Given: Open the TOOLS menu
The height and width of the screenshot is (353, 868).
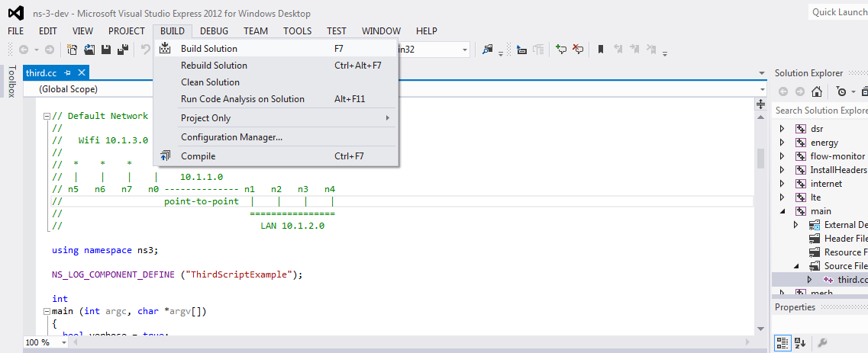Looking at the screenshot, I should (x=297, y=31).
